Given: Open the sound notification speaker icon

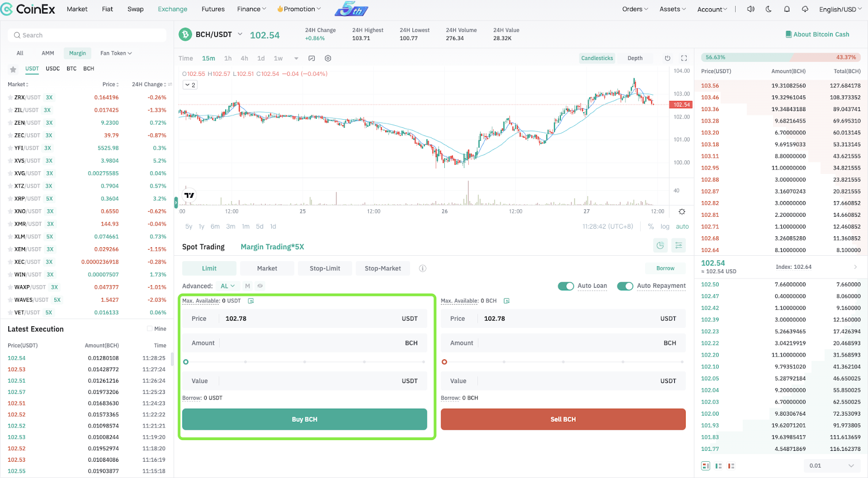Looking at the screenshot, I should (x=751, y=9).
